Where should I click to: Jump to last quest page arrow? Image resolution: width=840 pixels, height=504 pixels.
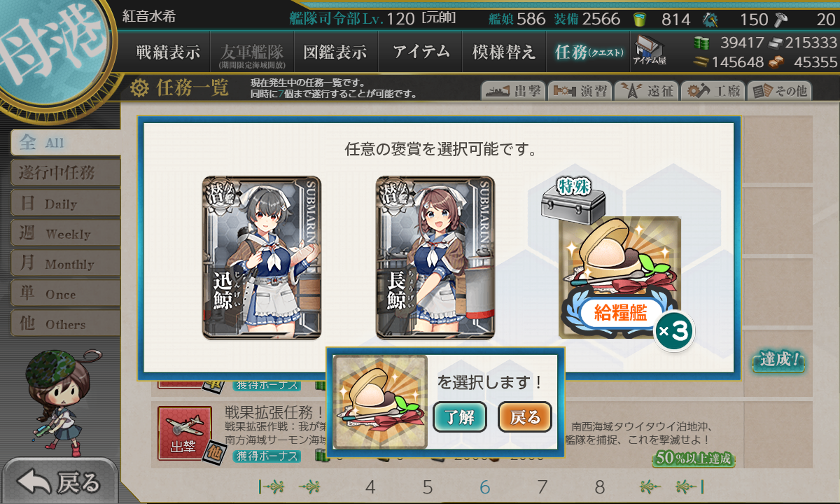pyautogui.click(x=689, y=487)
